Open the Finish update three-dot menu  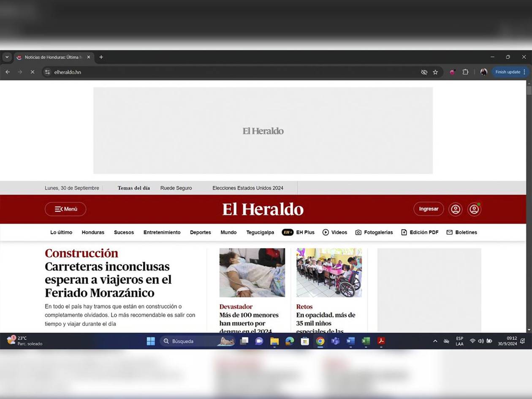point(525,72)
